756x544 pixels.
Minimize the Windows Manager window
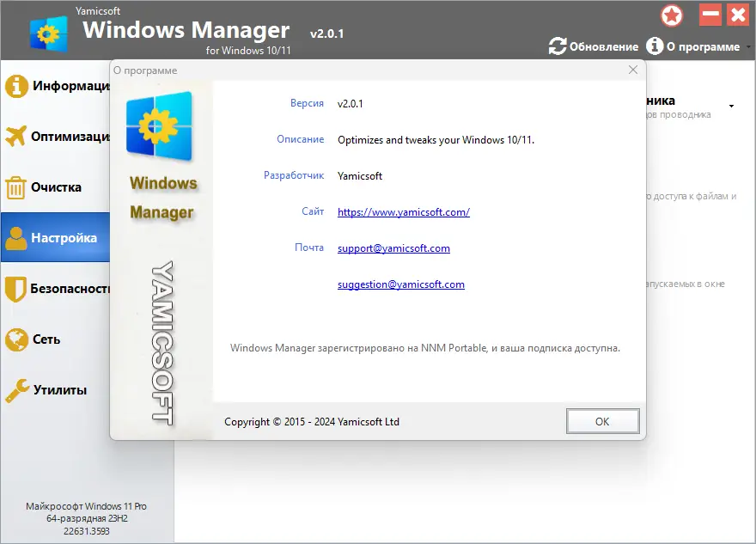tap(710, 15)
